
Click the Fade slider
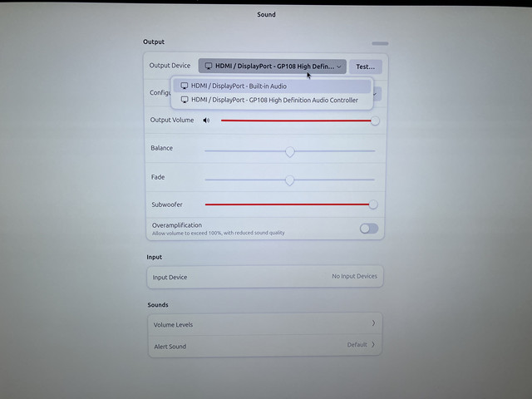289,180
